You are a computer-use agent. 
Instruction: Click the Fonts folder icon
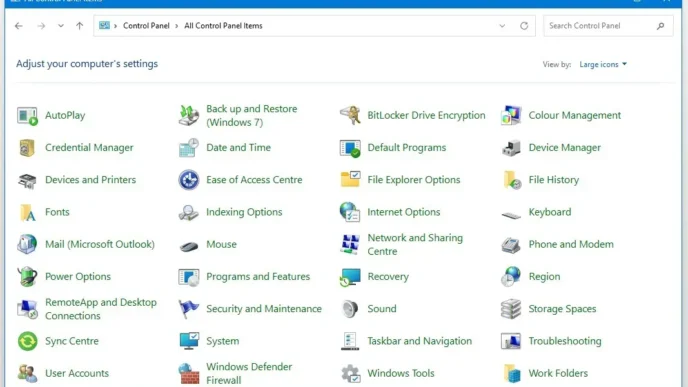click(x=27, y=212)
